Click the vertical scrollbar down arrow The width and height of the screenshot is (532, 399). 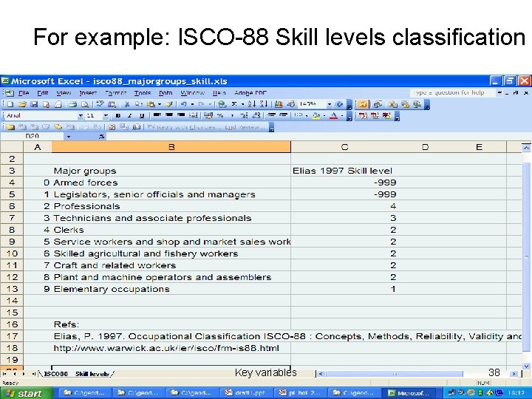coord(527,366)
